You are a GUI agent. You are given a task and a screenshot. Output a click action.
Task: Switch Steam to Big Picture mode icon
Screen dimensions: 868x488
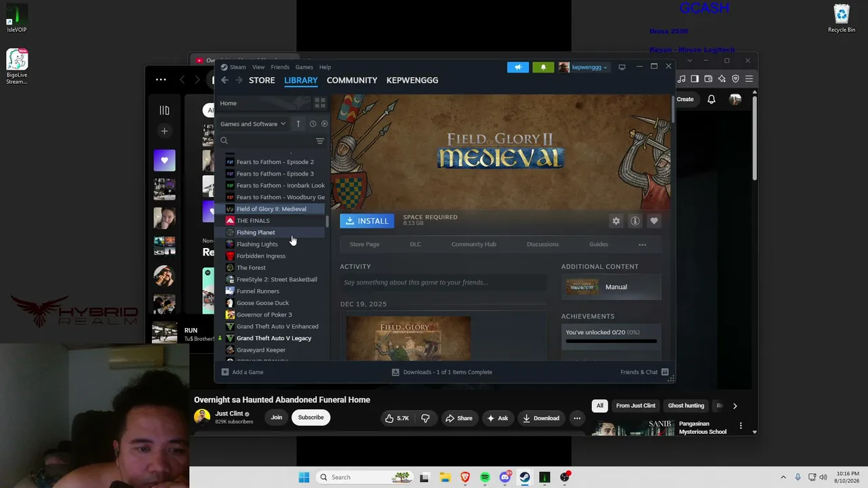click(622, 67)
